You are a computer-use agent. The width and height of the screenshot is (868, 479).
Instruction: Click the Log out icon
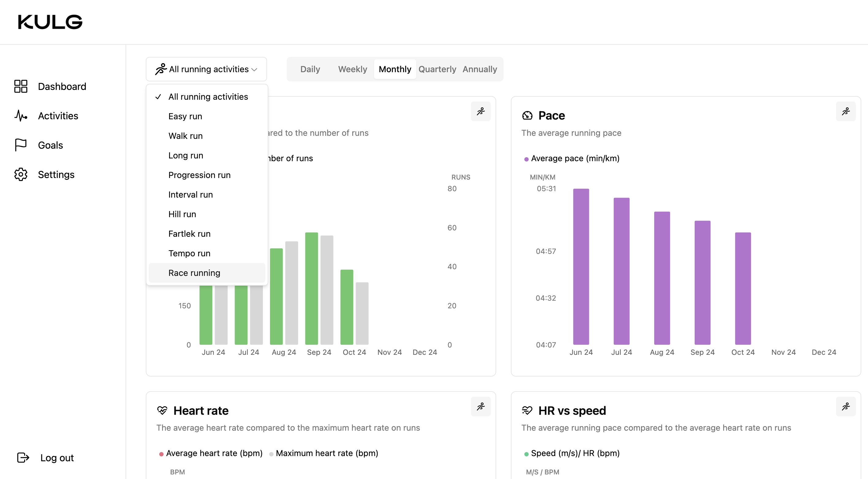23,458
